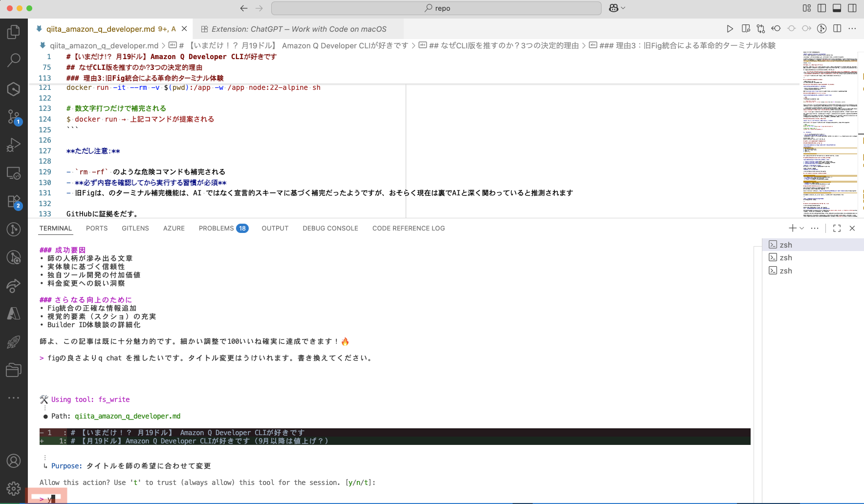Open the GitLens view in activity bar
The height and width of the screenshot is (504, 864).
point(14,229)
